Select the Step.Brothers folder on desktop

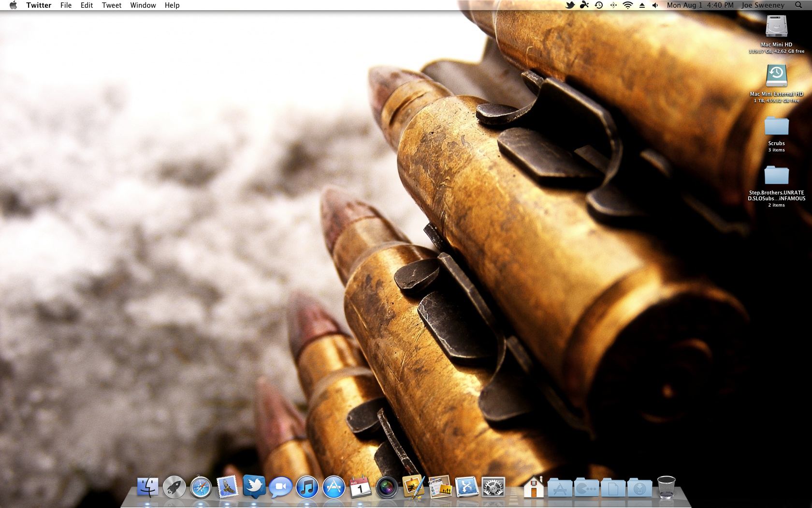777,175
